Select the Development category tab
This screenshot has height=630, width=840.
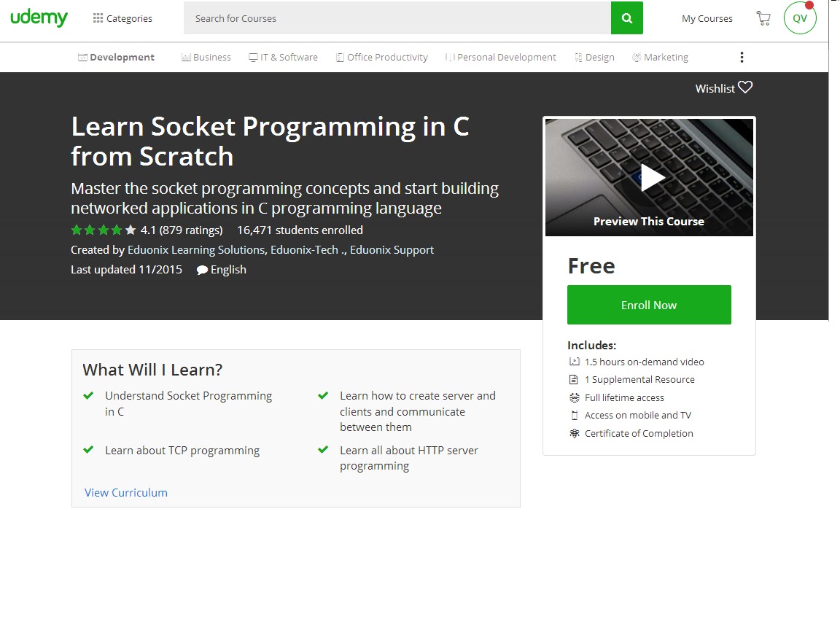coord(116,58)
